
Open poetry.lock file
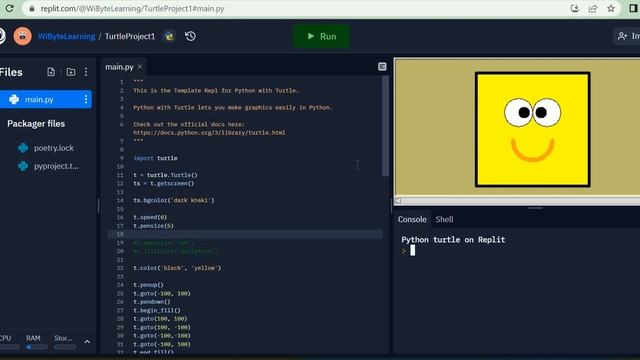(53, 148)
